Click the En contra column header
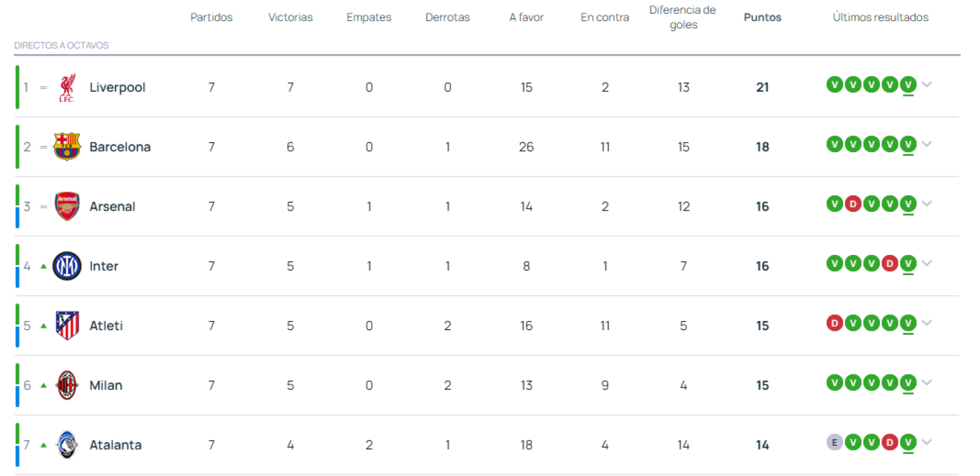The image size is (980, 476). 605,17
